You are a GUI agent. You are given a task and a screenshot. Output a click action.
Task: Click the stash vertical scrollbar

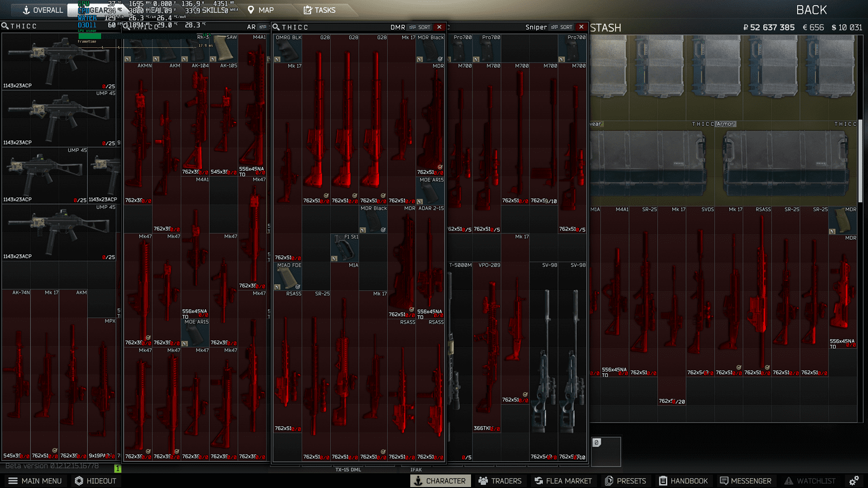pos(860,162)
